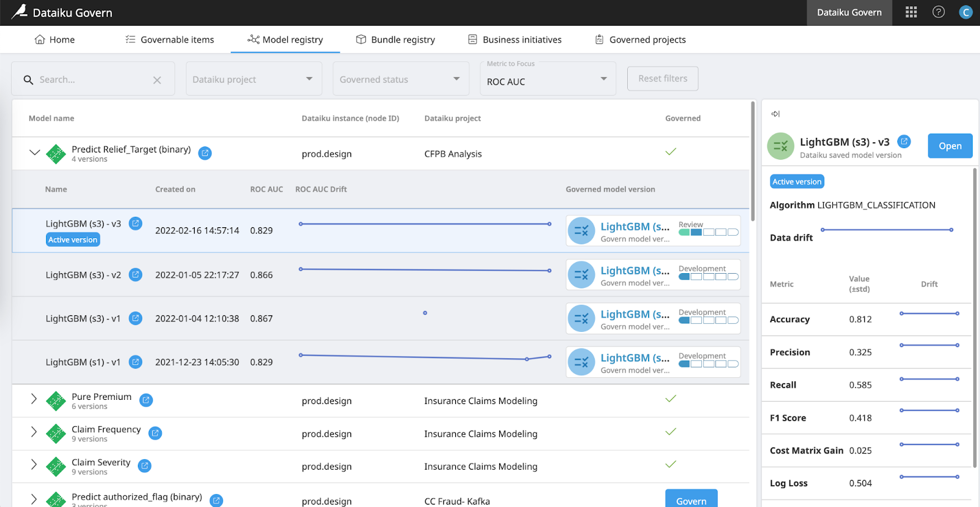Open the applications grid menu
Screen dimensions: 980x507
(911, 12)
